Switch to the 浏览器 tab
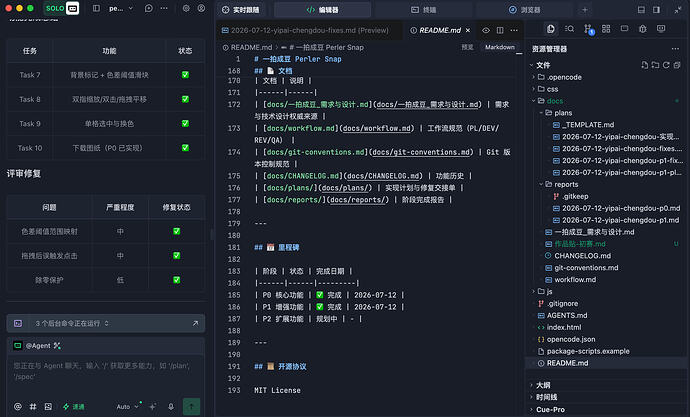The image size is (690, 417). 525,10
